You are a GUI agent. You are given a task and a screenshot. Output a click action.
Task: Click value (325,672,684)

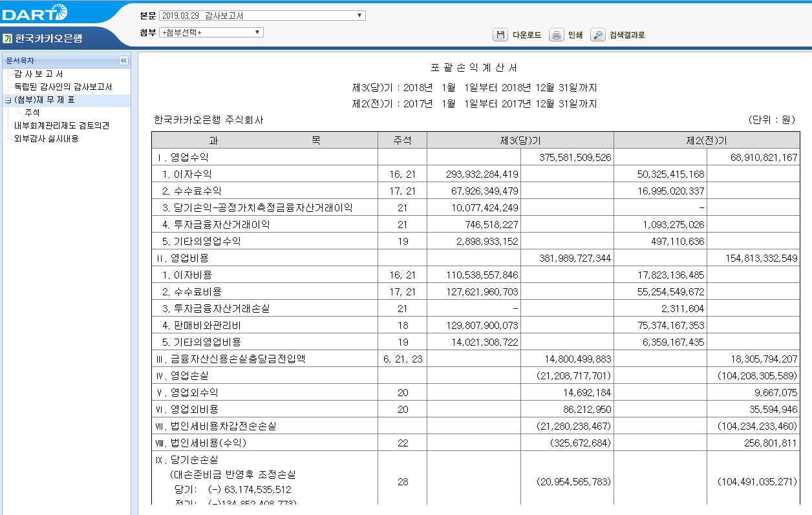(x=581, y=443)
